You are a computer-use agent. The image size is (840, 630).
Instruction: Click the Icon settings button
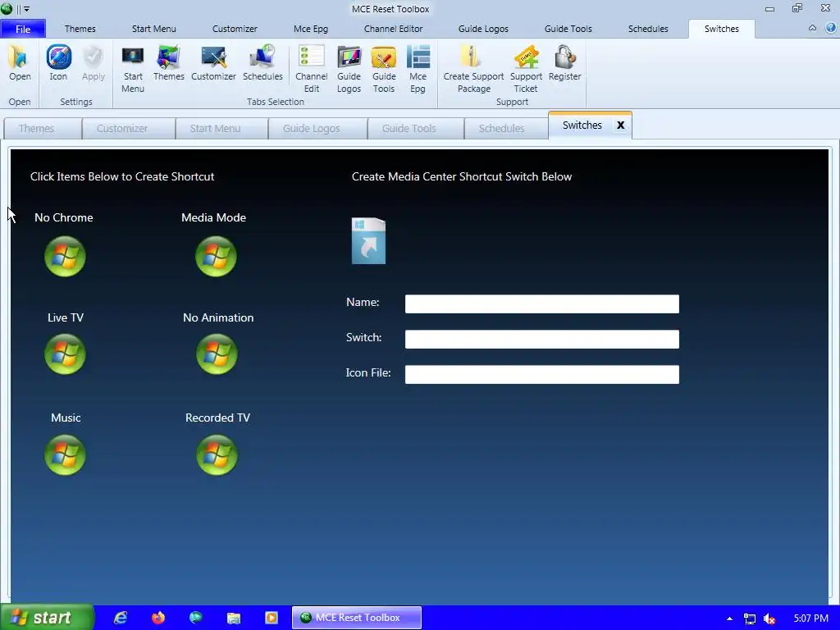point(58,57)
